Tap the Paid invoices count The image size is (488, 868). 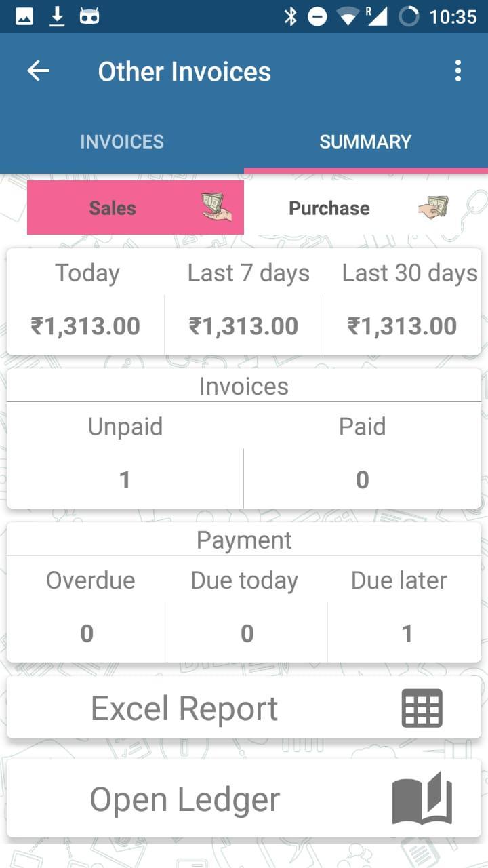[x=363, y=480]
